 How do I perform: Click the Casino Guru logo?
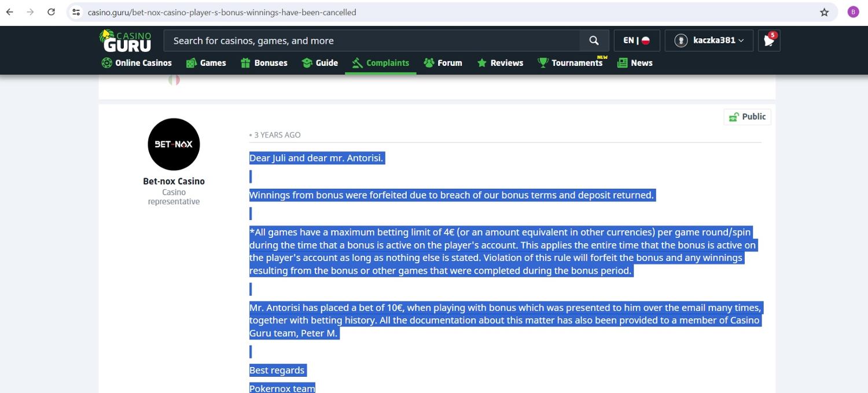click(126, 41)
